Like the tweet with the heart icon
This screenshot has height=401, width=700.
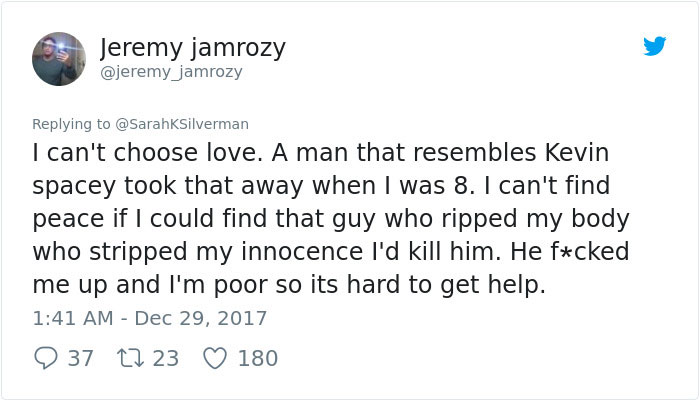point(215,357)
